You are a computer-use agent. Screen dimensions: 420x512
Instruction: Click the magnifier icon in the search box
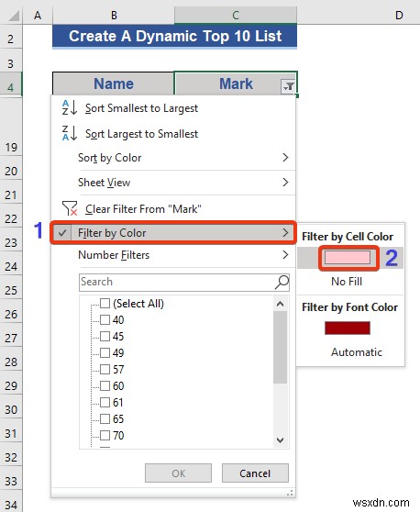282,282
